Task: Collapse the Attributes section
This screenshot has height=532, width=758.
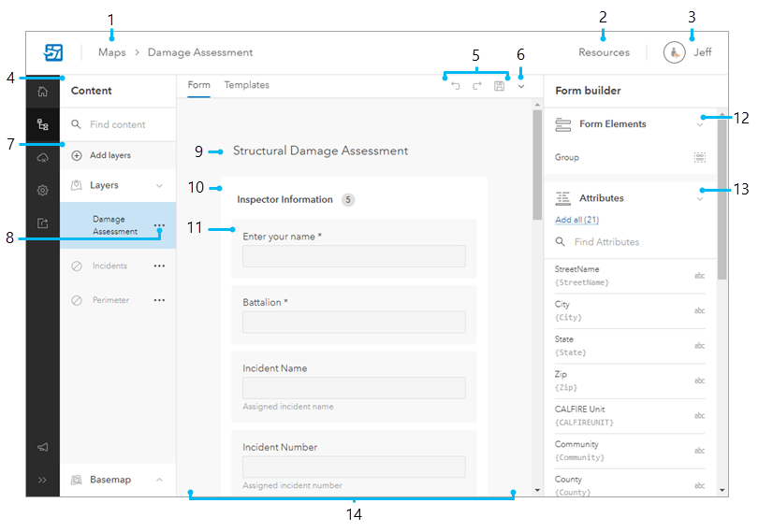Action: tap(699, 198)
